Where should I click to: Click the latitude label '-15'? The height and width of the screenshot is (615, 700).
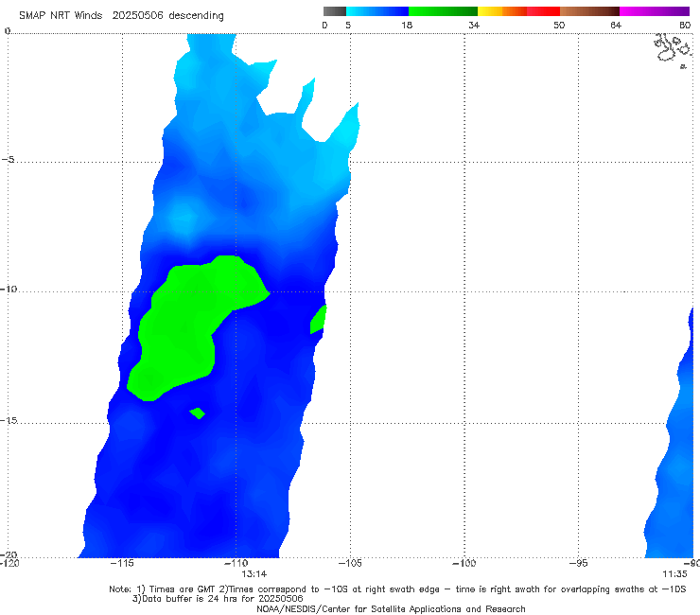coord(9,420)
